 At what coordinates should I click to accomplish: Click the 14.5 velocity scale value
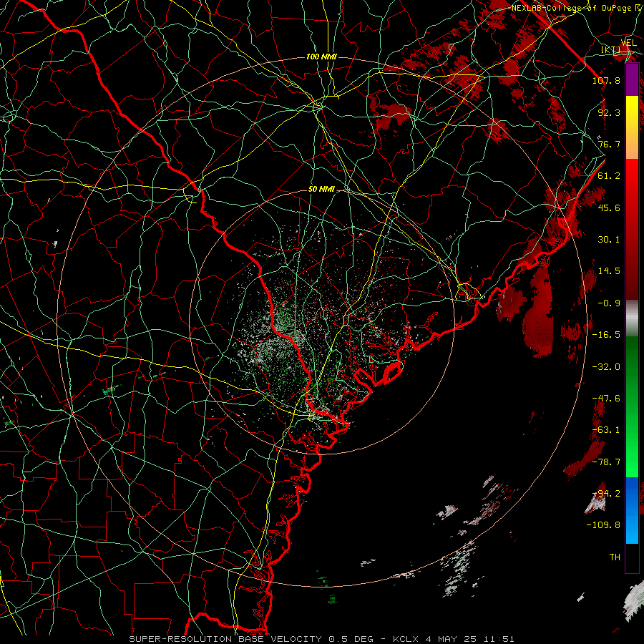click(609, 271)
